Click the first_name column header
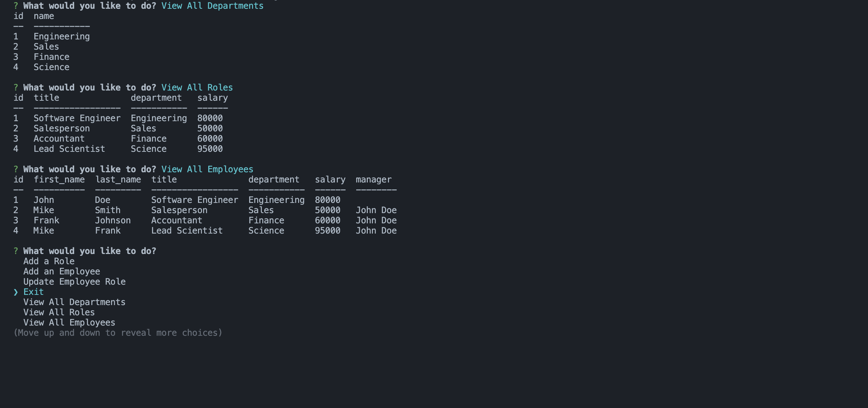Image resolution: width=868 pixels, height=408 pixels. coord(59,180)
